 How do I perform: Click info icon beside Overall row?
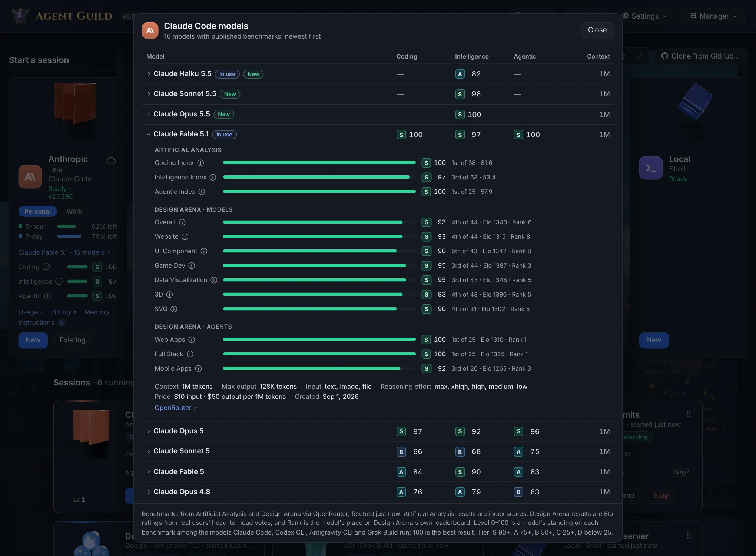click(x=182, y=222)
